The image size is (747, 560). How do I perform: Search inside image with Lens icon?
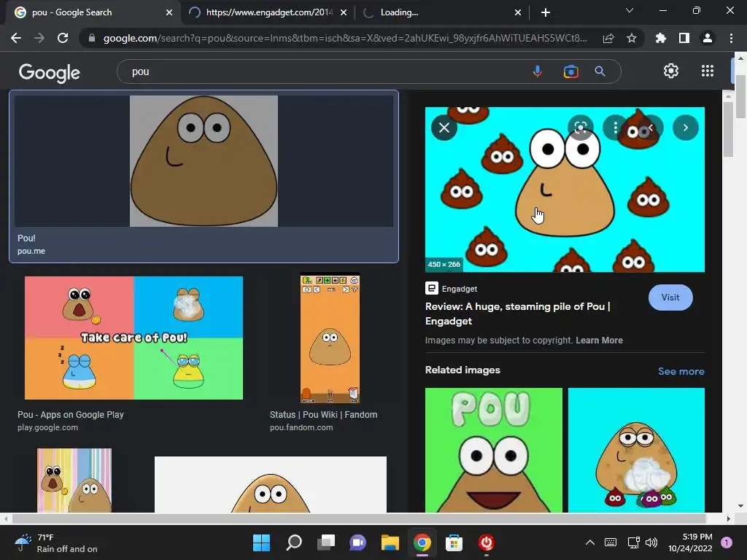(x=580, y=128)
